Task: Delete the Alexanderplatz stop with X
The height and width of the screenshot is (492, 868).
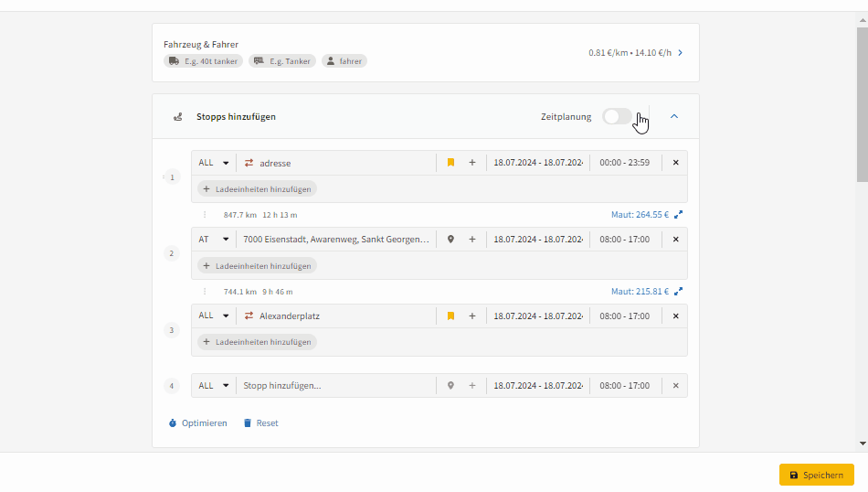Action: point(676,316)
